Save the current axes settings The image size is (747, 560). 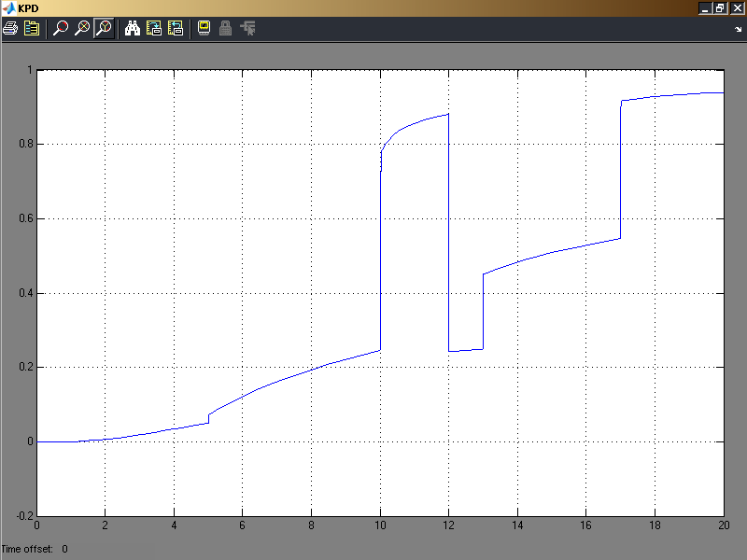pyautogui.click(x=154, y=28)
